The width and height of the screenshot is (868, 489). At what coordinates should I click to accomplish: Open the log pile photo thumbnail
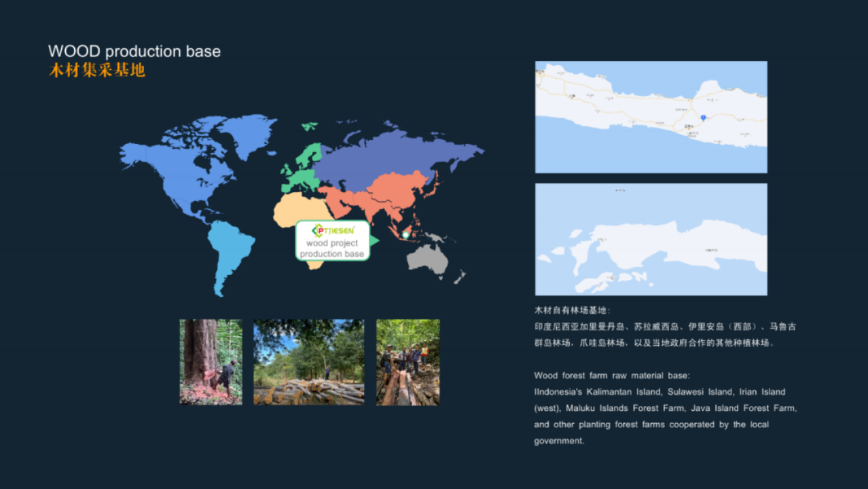click(x=309, y=362)
